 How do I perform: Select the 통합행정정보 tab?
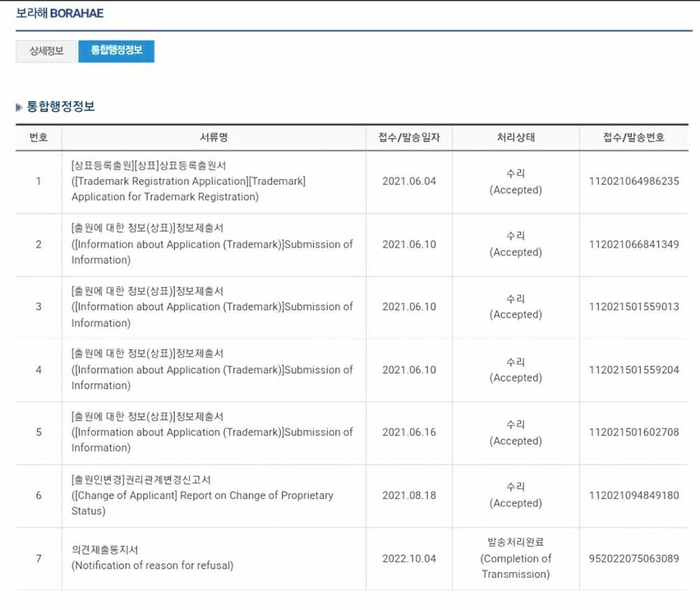pyautogui.click(x=116, y=51)
